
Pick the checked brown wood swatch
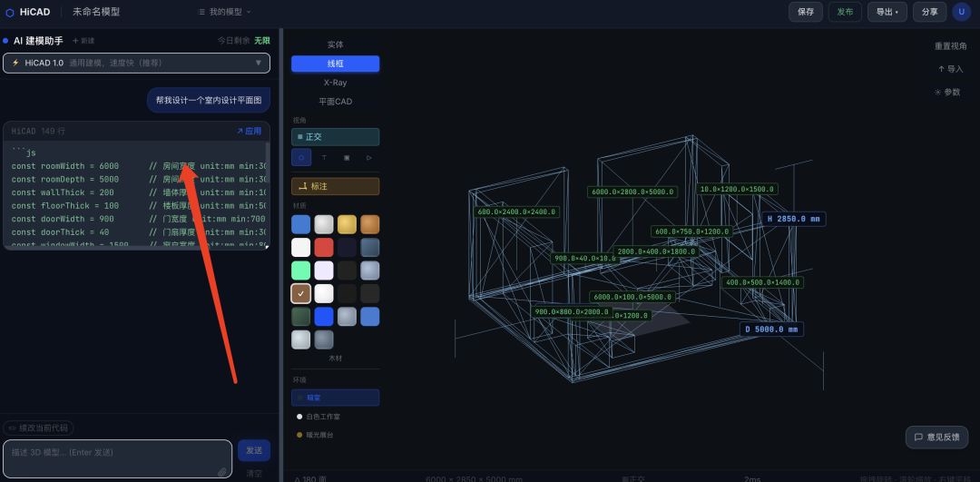click(300, 293)
